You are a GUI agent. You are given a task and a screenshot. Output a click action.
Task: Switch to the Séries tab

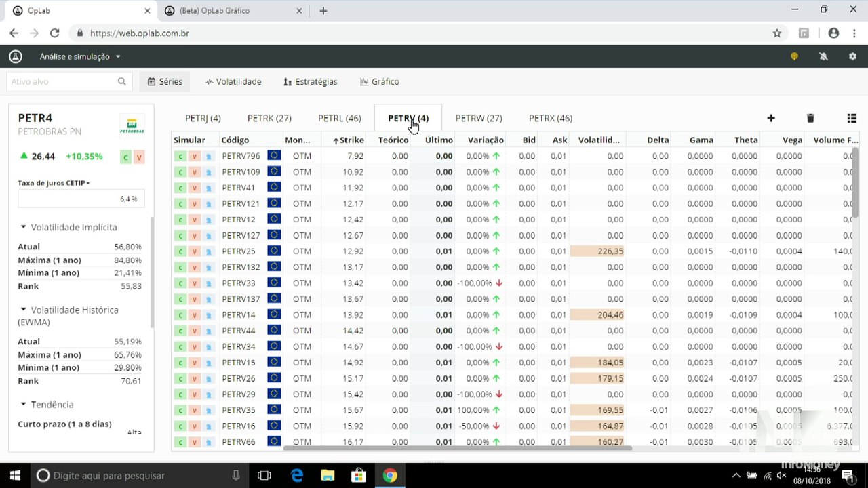(x=165, y=81)
